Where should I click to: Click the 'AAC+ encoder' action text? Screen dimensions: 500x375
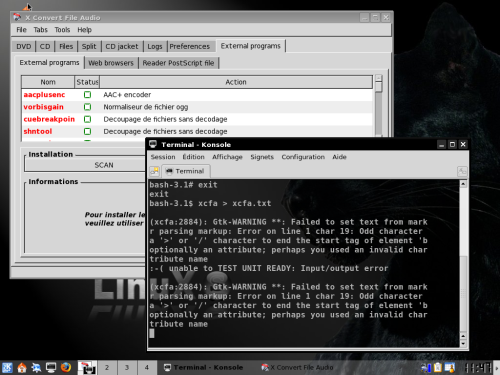point(127,95)
